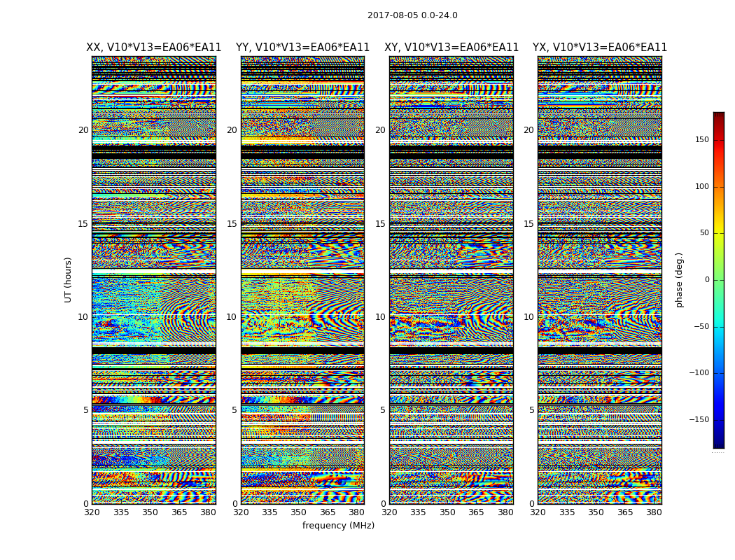Select the XX phase waterfall plot

click(154, 280)
